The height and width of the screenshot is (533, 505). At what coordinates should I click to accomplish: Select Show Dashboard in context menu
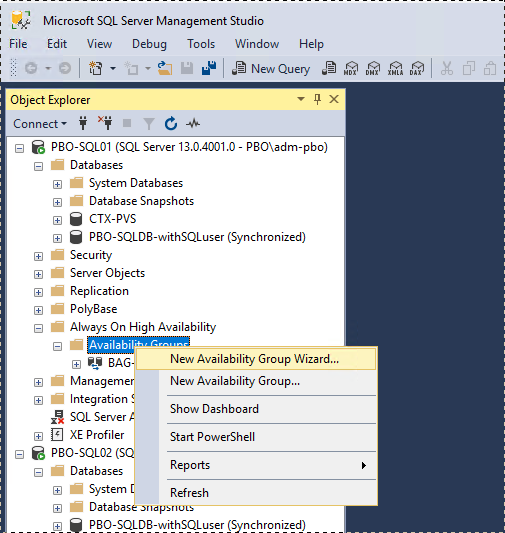[x=256, y=409]
